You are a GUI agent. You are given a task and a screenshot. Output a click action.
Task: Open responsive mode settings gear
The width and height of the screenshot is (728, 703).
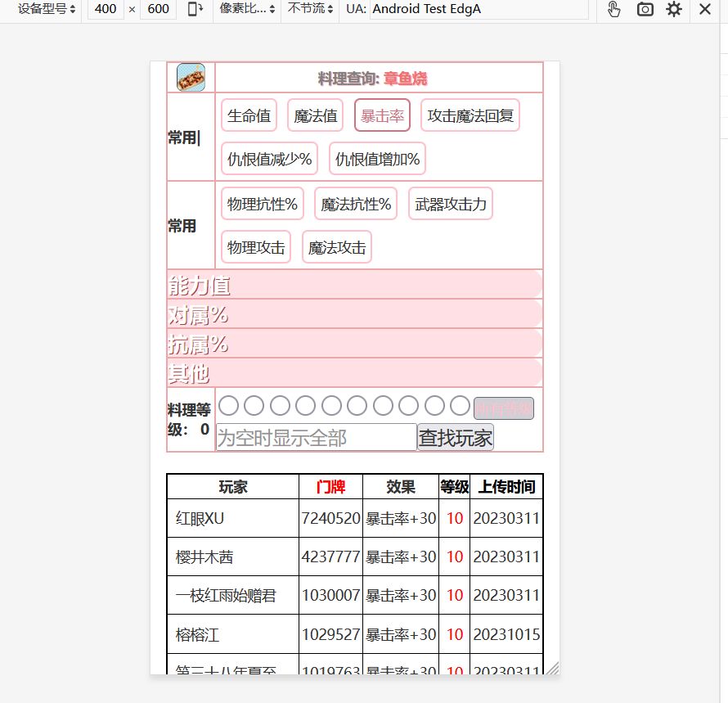coord(674,9)
